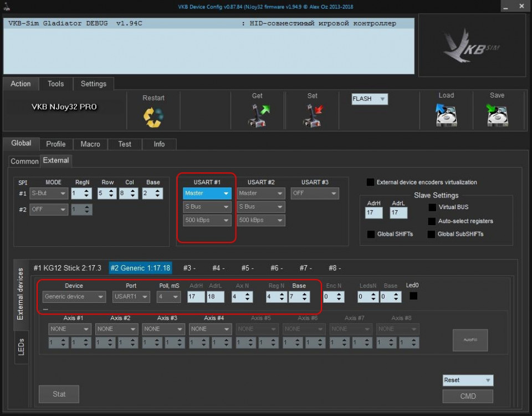Image resolution: width=532 pixels, height=416 pixels.
Task: Select the LEDs vertical side tab
Action: coord(21,351)
